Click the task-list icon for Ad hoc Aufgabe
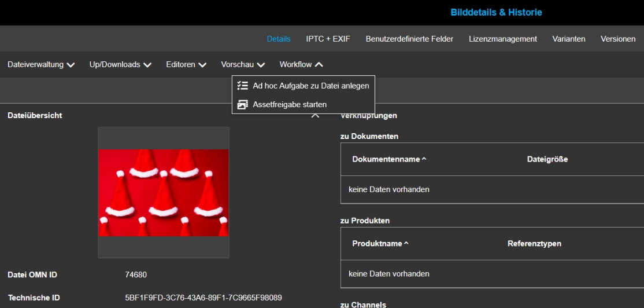This screenshot has width=644, height=308. click(243, 86)
